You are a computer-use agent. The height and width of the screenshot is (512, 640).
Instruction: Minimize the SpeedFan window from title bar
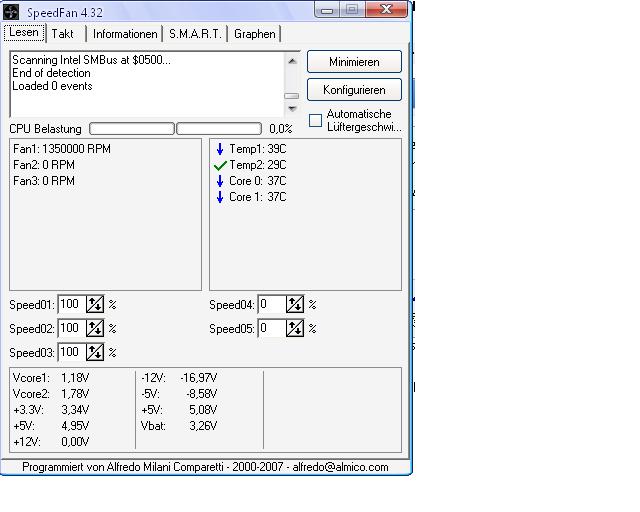click(x=327, y=10)
